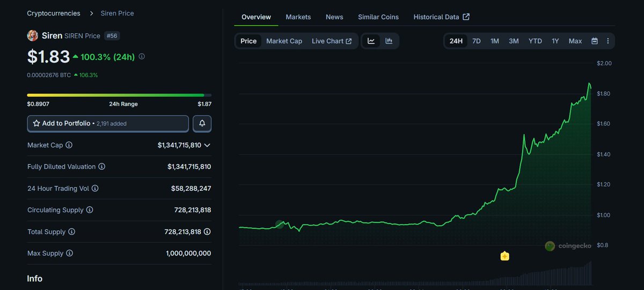
Task: Click the $58,288,247 trading volume value
Action: tap(191, 188)
